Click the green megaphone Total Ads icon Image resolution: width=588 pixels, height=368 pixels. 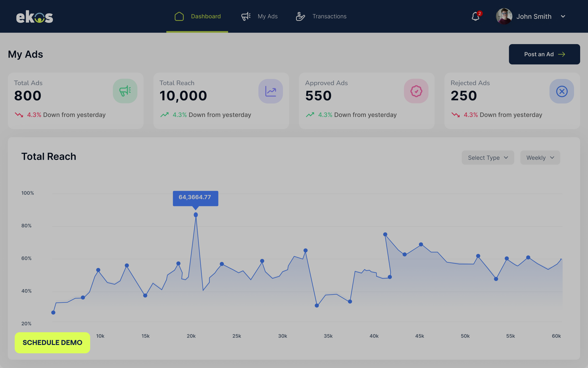125,91
